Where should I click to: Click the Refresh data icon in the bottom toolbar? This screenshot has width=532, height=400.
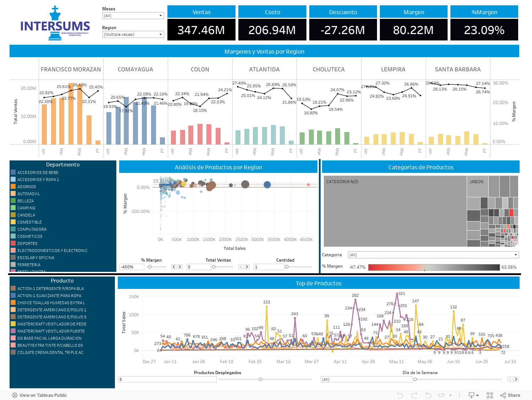point(441,395)
